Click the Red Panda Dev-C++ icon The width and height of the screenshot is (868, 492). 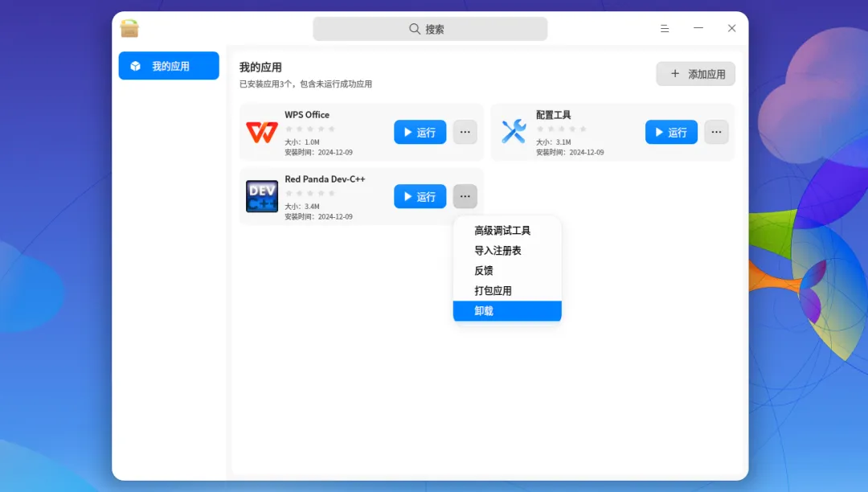pos(262,196)
